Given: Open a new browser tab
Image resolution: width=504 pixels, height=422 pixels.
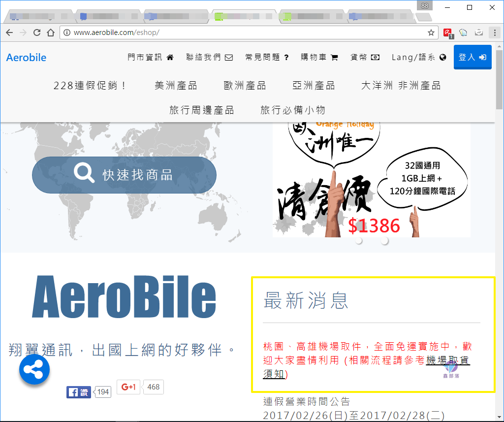Looking at the screenshot, I should point(423,17).
